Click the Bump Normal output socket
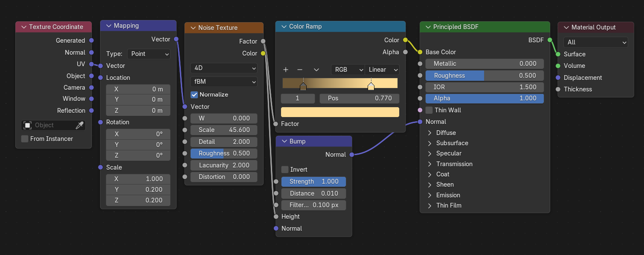 (x=352, y=155)
